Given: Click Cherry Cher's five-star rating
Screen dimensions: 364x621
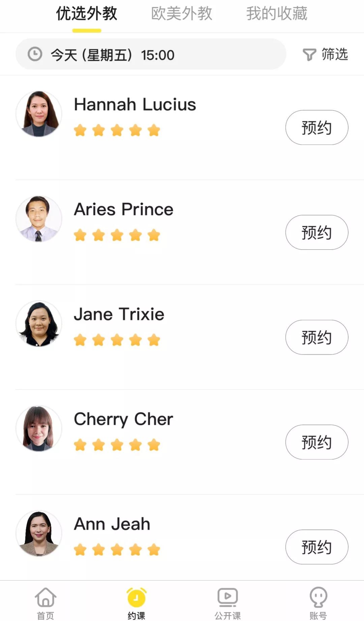Looking at the screenshot, I should (x=117, y=445).
